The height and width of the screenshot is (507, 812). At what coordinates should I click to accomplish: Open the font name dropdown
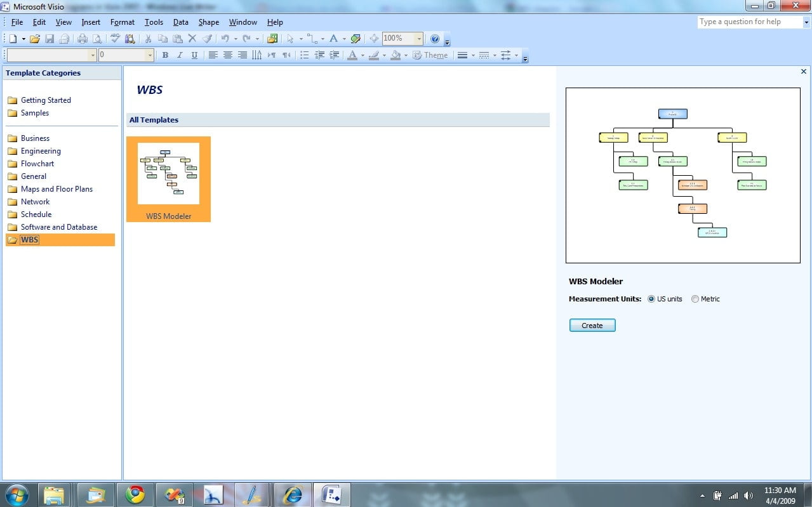click(93, 55)
